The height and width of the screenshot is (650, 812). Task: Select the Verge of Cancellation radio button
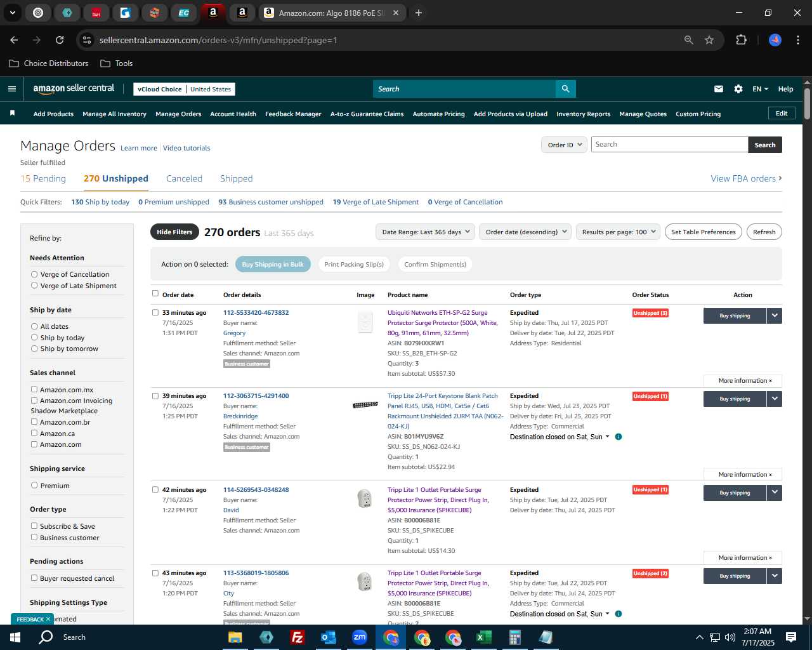(34, 274)
